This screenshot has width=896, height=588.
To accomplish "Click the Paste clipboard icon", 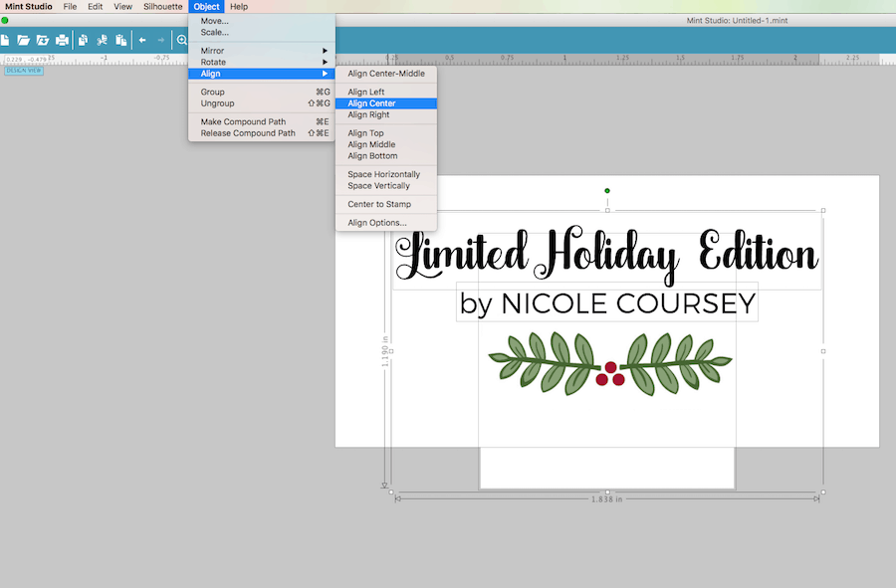I will [120, 40].
